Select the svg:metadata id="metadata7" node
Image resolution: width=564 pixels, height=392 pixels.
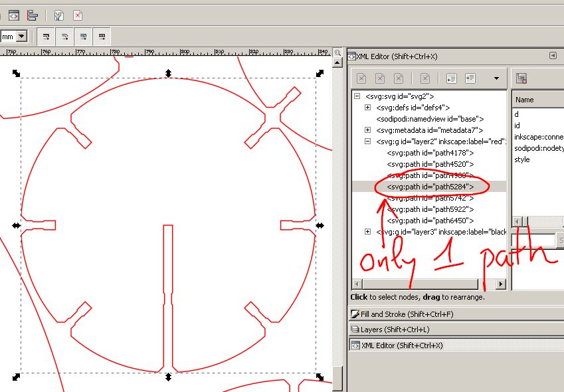point(429,130)
